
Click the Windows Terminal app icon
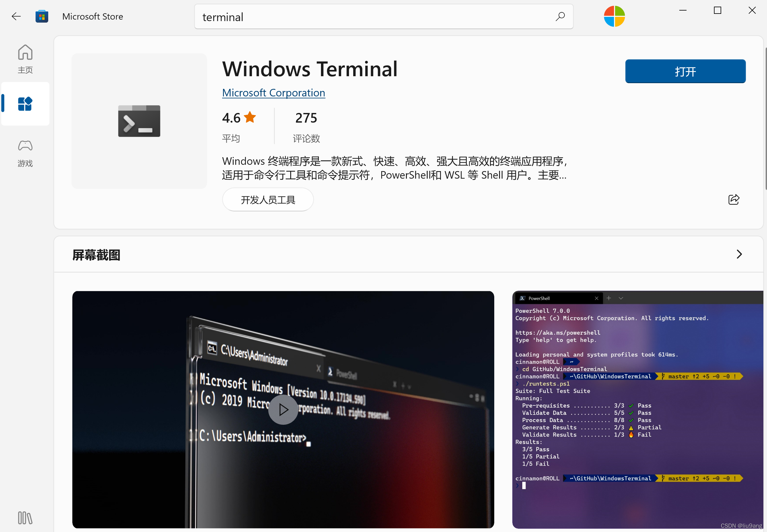coord(139,121)
